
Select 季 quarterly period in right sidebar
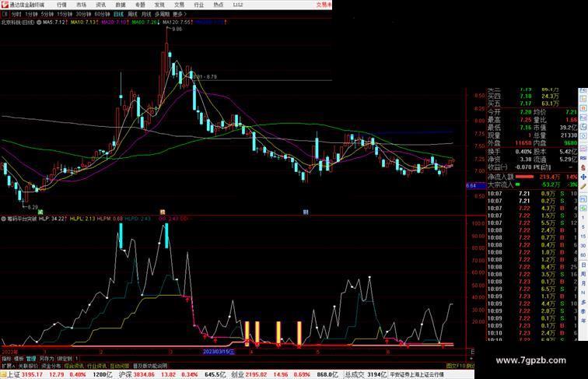[x=583, y=311]
